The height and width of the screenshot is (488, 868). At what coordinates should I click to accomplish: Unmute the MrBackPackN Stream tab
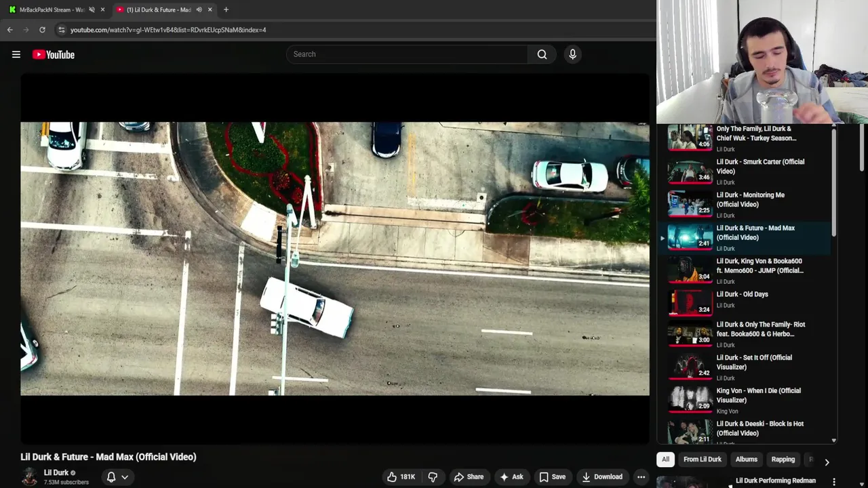click(92, 9)
